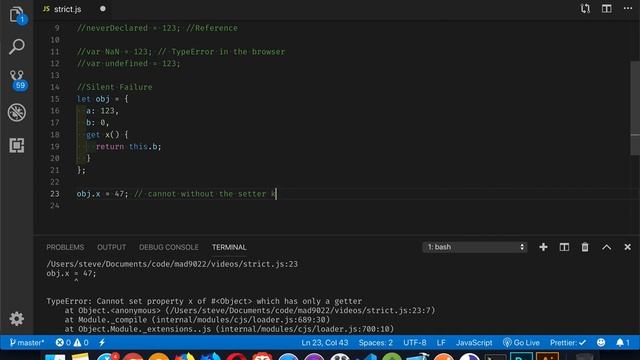The image size is (640, 360).
Task: Switch to the DEBUG CONSOLE tab
Action: [169, 247]
